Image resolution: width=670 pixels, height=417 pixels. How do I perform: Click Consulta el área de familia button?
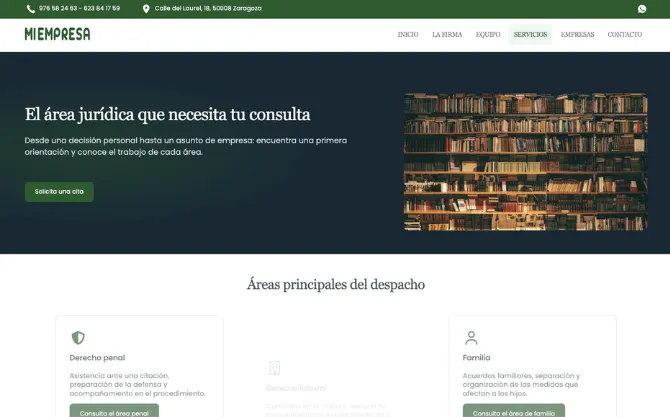coord(514,411)
